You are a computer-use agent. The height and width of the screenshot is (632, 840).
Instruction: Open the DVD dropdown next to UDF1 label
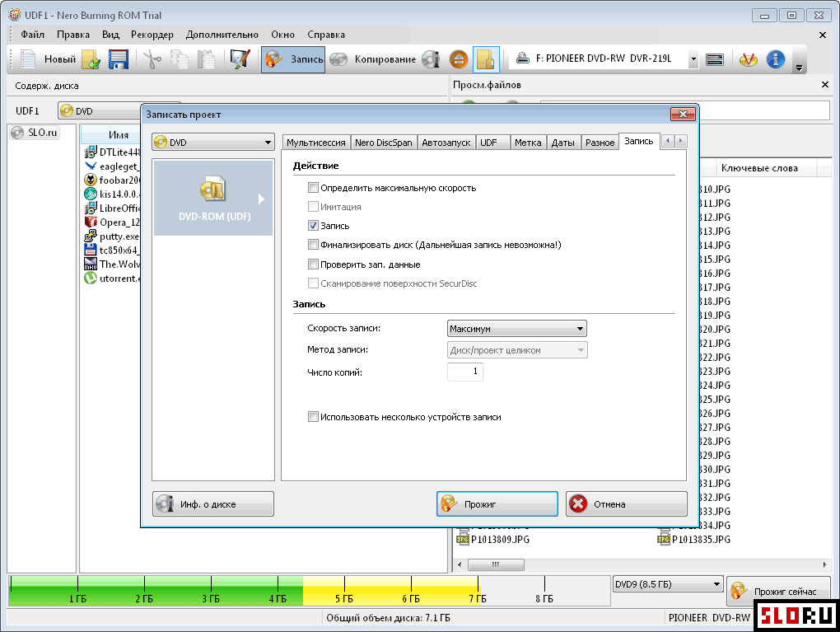[99, 111]
